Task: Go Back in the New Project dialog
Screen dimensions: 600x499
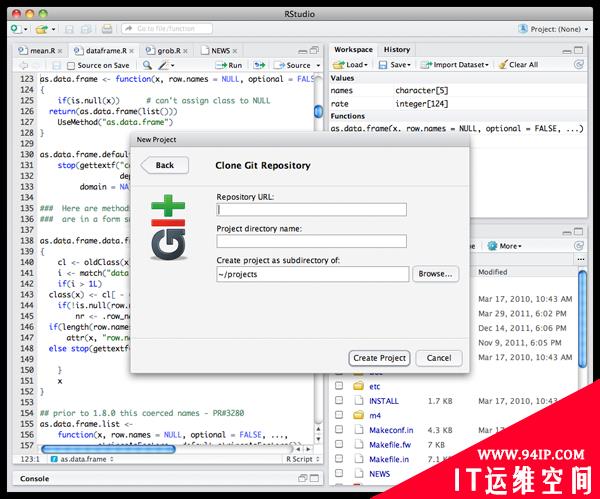Action: click(x=165, y=165)
